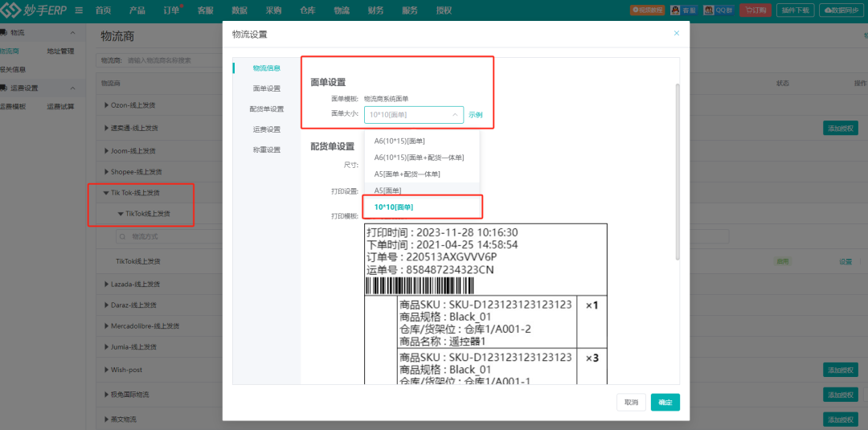Choose A6(10*15)[面单+配货一体单] option
This screenshot has height=430, width=868.
[422, 158]
